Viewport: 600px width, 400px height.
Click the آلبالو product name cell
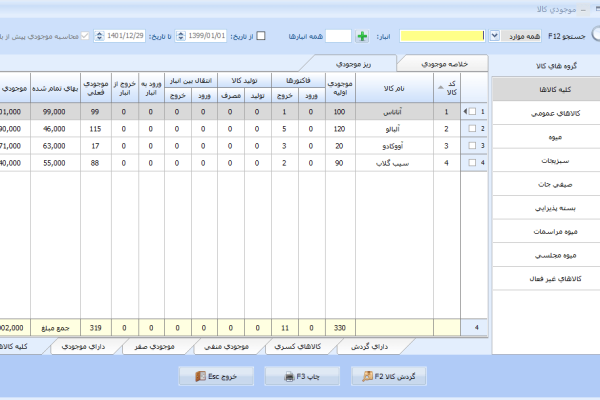[x=394, y=129]
